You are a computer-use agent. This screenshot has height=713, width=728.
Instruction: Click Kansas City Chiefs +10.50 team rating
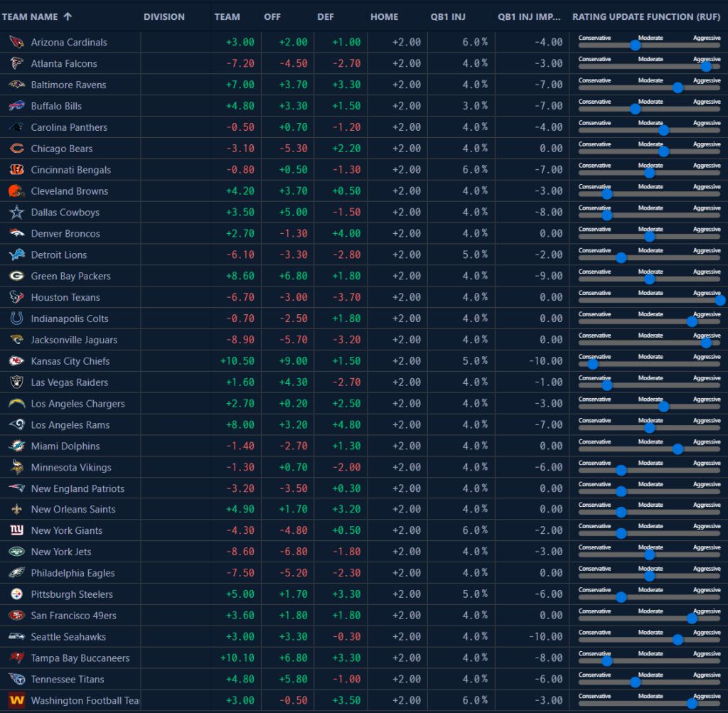(x=237, y=361)
